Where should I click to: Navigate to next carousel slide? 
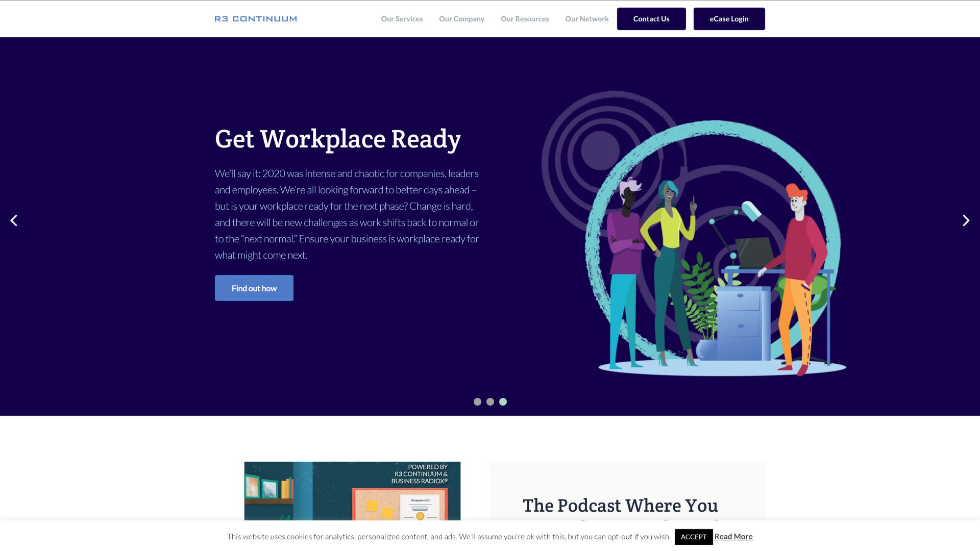967,220
